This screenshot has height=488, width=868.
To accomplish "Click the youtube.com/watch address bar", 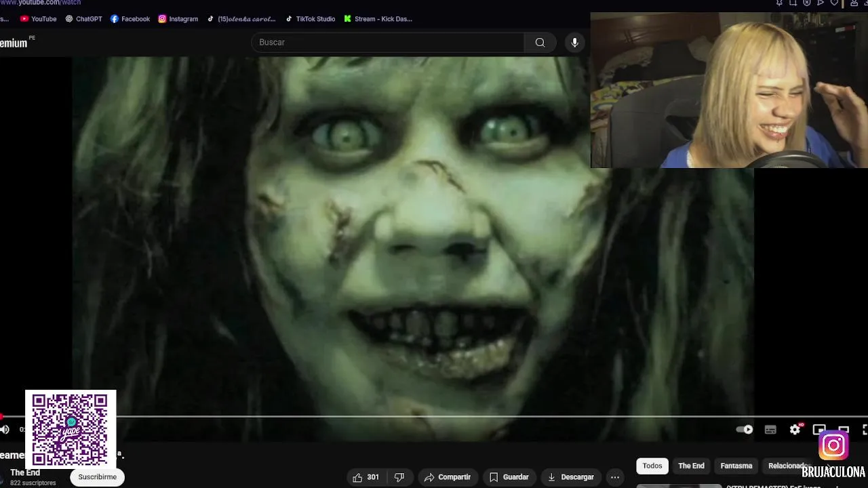I will (x=41, y=3).
